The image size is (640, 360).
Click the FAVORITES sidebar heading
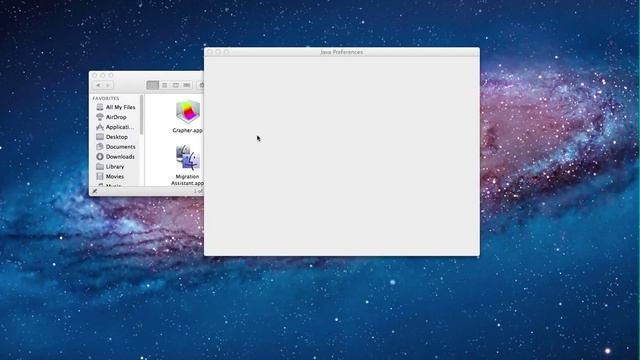click(106, 98)
